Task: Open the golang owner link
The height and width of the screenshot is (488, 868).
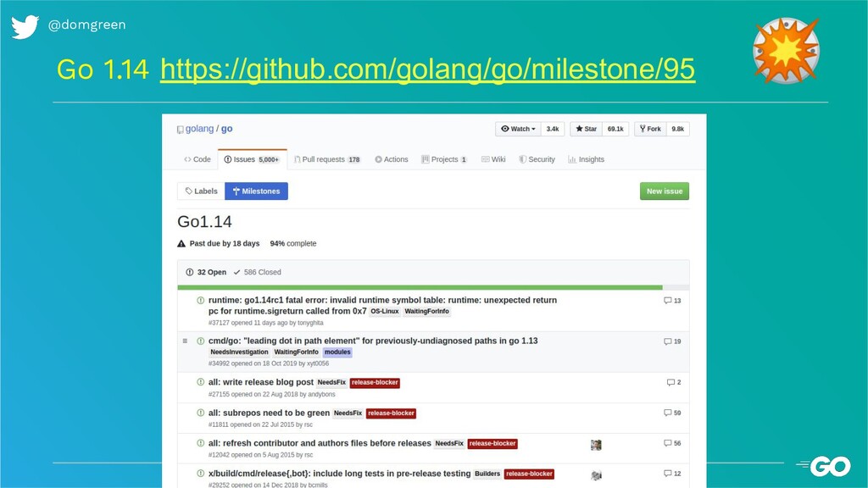Action: point(199,129)
